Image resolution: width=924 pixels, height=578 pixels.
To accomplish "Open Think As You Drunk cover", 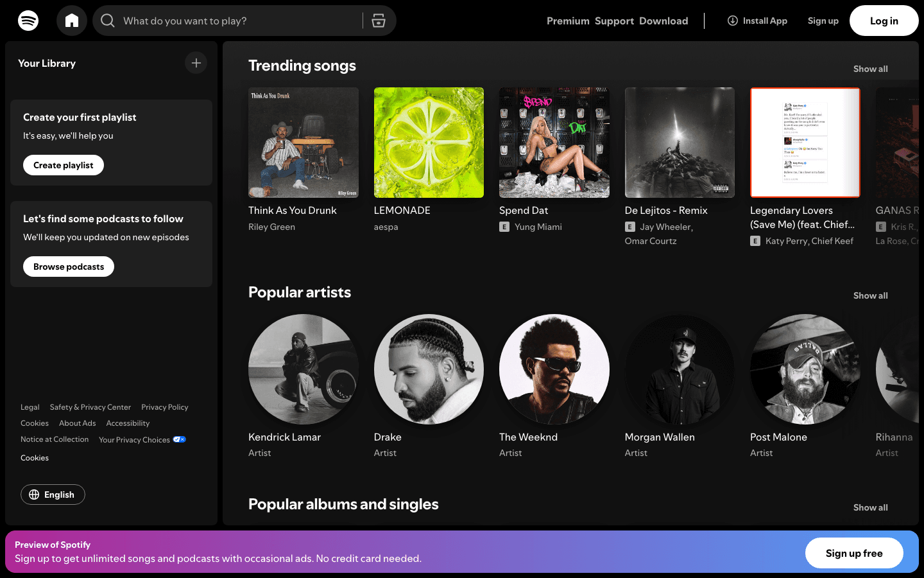I will click(x=304, y=143).
